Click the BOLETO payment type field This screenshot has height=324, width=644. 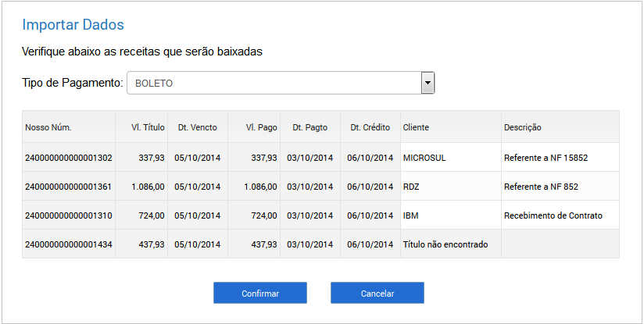[x=281, y=83]
